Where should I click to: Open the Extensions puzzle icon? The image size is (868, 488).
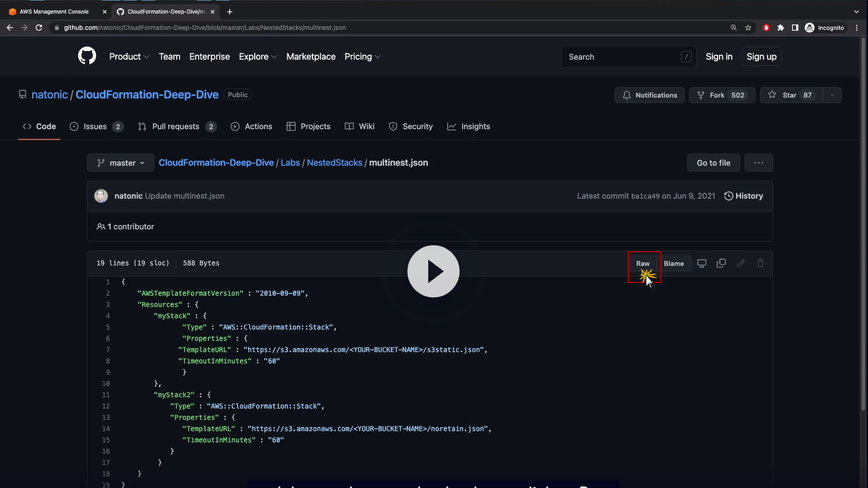tap(780, 28)
